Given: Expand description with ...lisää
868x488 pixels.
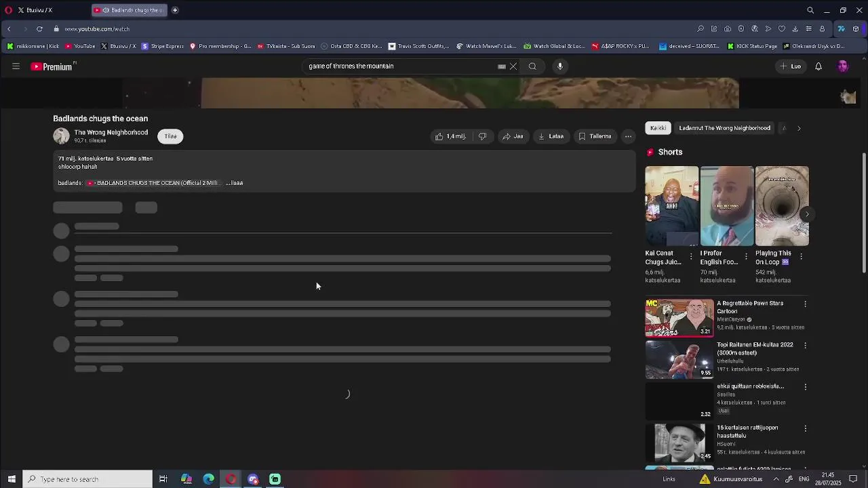Looking at the screenshot, I should (235, 183).
